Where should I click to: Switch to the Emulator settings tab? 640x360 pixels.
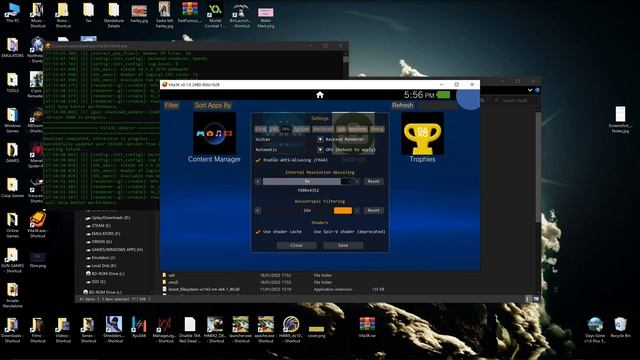pos(323,129)
